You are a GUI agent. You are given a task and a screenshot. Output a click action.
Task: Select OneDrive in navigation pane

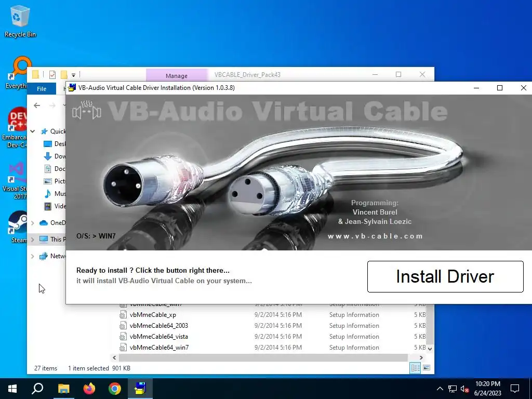(x=52, y=223)
